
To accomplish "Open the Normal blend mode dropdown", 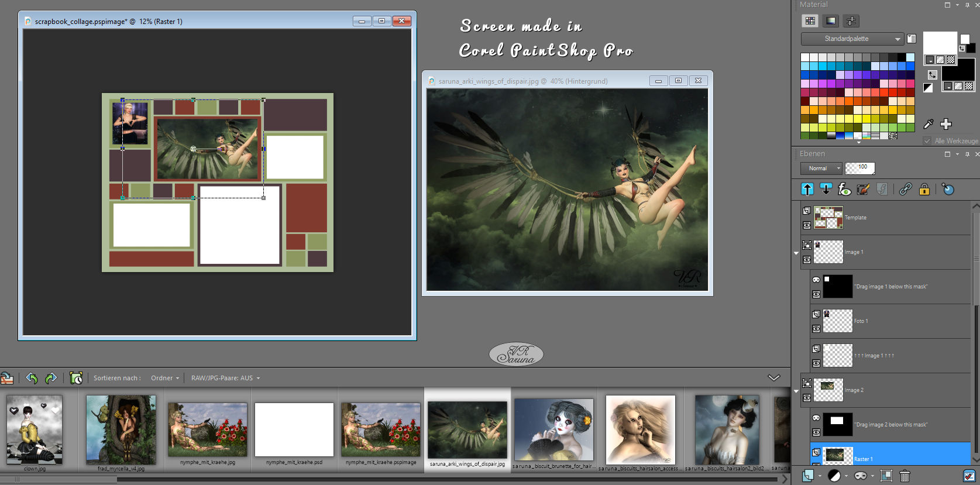I will point(821,168).
